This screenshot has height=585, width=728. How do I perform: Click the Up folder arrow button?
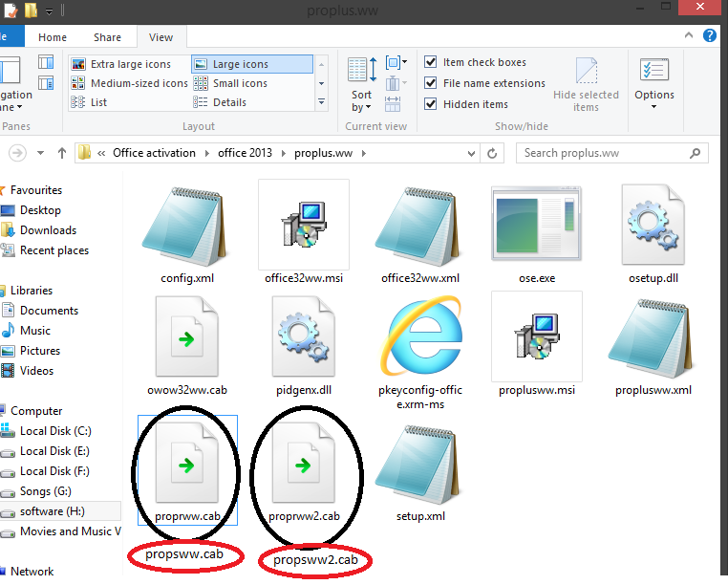(62, 153)
